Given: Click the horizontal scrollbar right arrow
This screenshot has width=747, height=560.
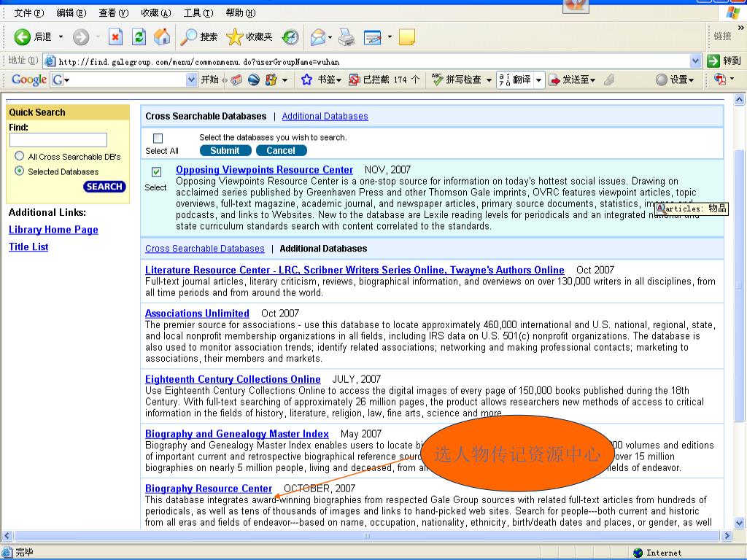Looking at the screenshot, I should (727, 536).
